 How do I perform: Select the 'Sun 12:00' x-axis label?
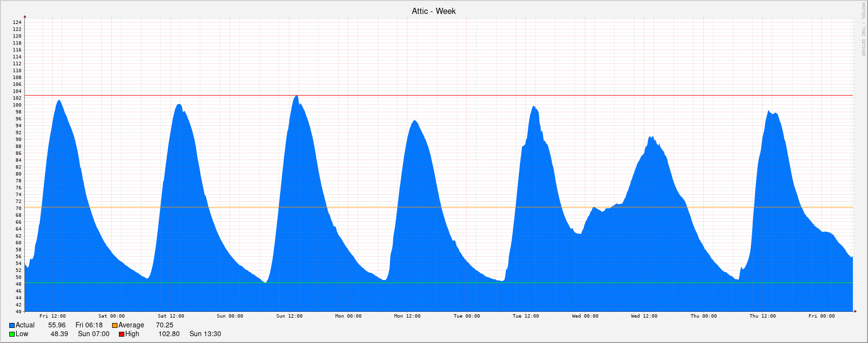(x=289, y=316)
